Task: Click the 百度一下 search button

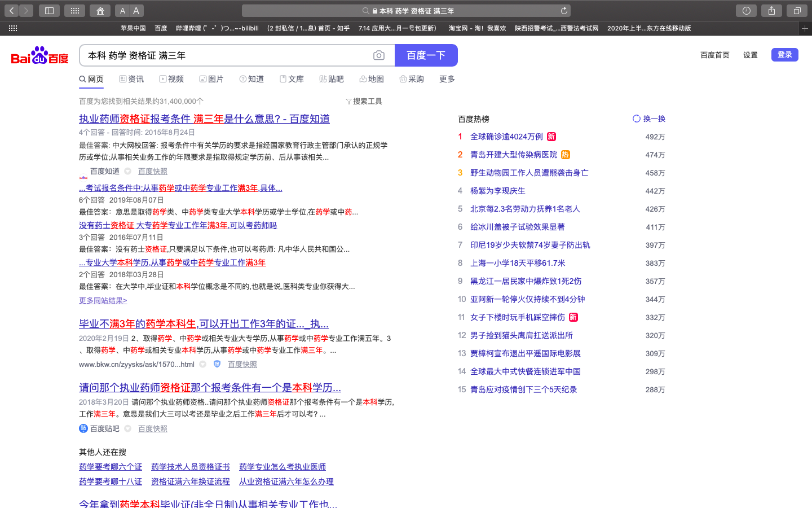Action: click(426, 55)
